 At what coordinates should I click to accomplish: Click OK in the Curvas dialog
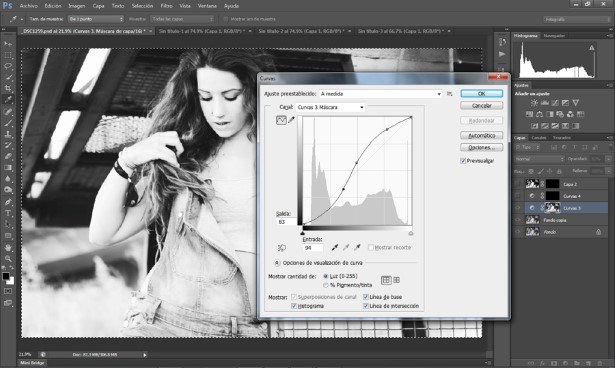tap(481, 93)
